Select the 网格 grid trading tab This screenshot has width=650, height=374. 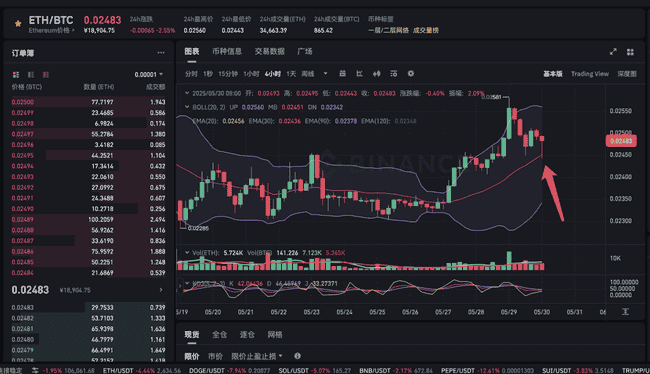point(275,334)
